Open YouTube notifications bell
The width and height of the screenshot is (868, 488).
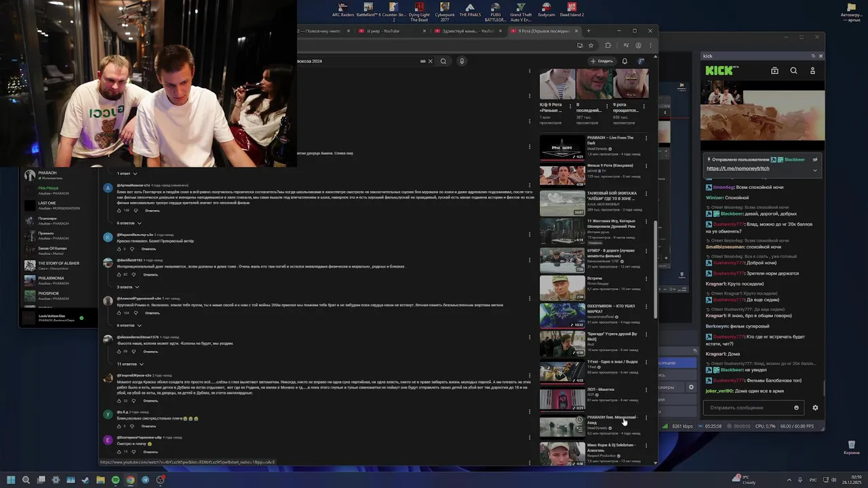pyautogui.click(x=624, y=61)
